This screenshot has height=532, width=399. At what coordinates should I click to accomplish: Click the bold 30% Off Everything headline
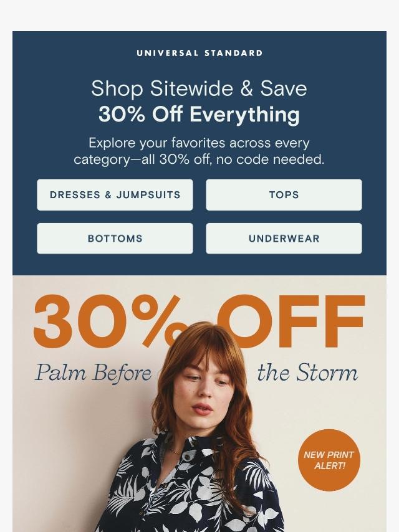199,115
